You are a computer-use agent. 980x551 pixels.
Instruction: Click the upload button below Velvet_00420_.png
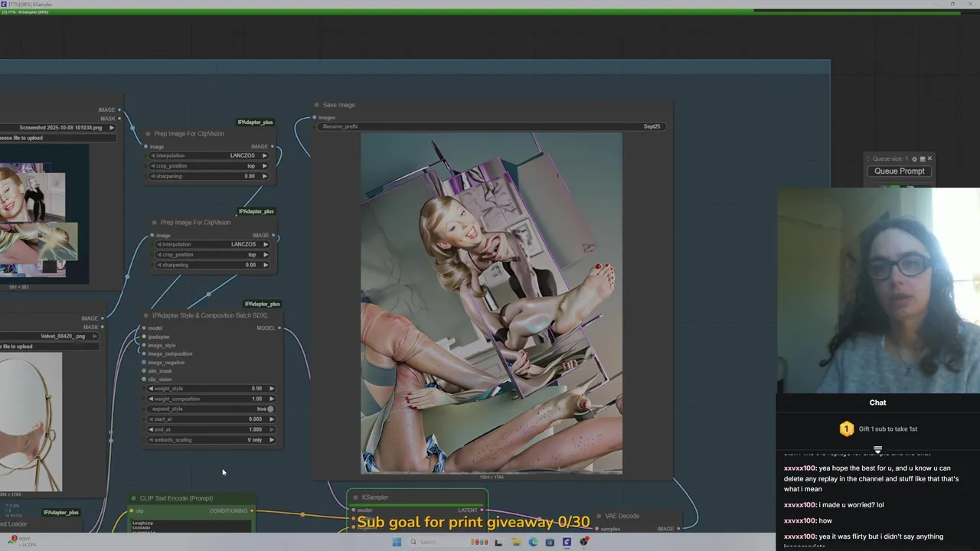point(51,347)
